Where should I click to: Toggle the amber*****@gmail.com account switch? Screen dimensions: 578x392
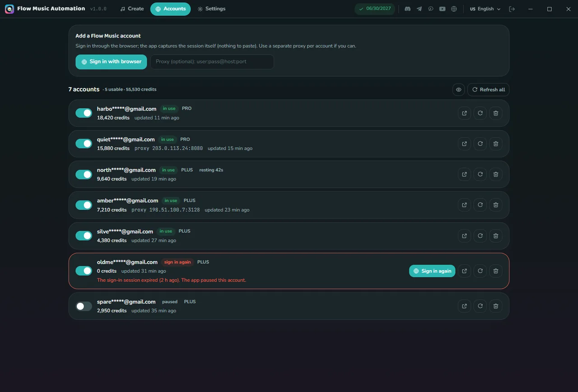pyautogui.click(x=84, y=205)
